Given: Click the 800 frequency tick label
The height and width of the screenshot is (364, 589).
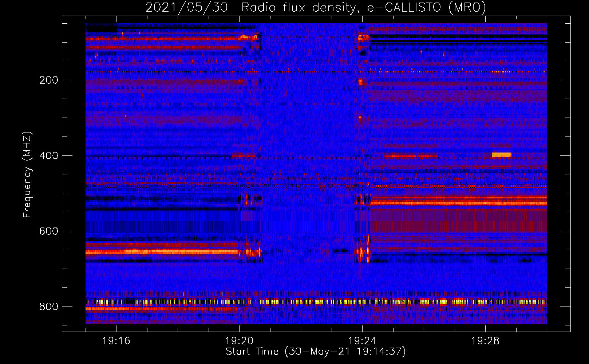Looking at the screenshot, I should 49,307.
